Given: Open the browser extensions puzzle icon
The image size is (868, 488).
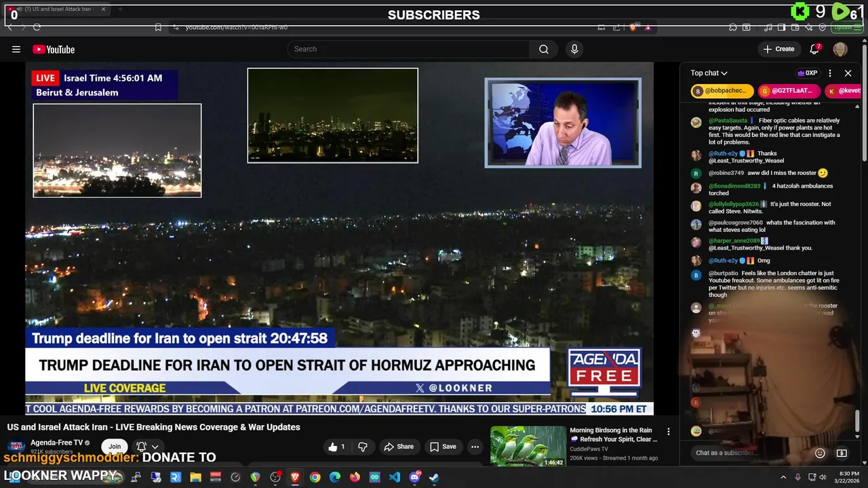Looking at the screenshot, I should coord(732,27).
